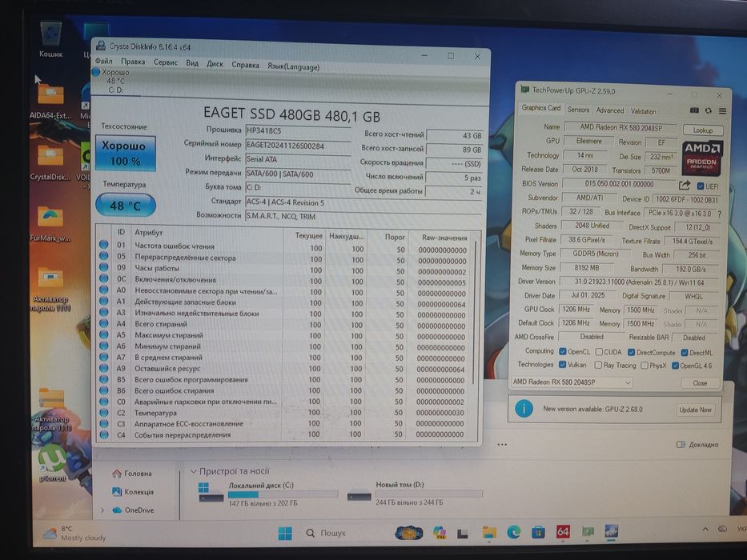The height and width of the screenshot is (560, 747).
Task: Open GPU-Z hamburger menu icon
Action: click(x=723, y=111)
